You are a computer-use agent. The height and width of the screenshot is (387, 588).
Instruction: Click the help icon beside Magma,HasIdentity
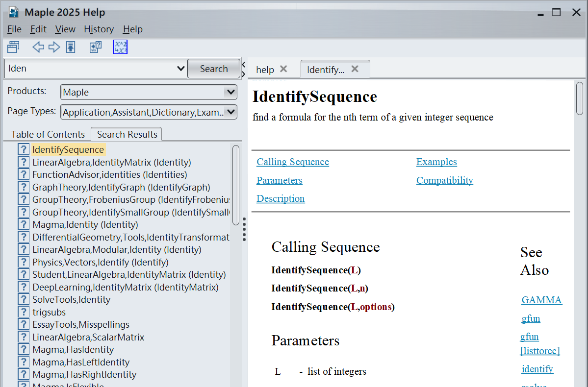click(x=23, y=350)
